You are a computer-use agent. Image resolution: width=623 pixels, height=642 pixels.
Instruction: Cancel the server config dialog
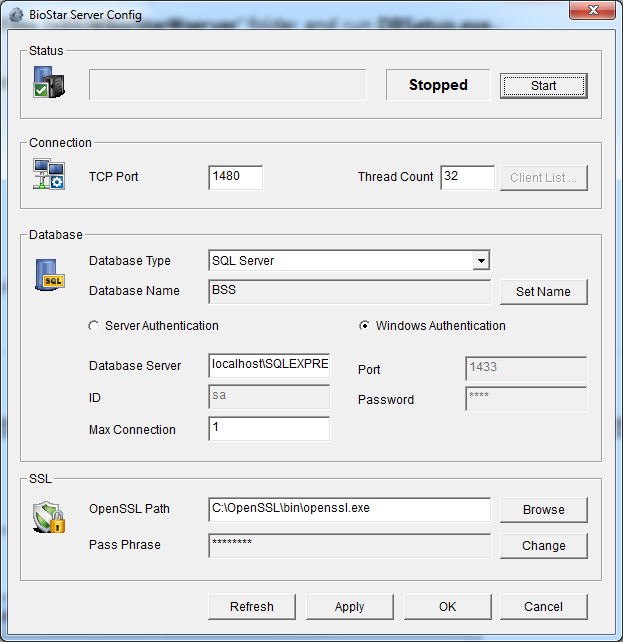[543, 607]
